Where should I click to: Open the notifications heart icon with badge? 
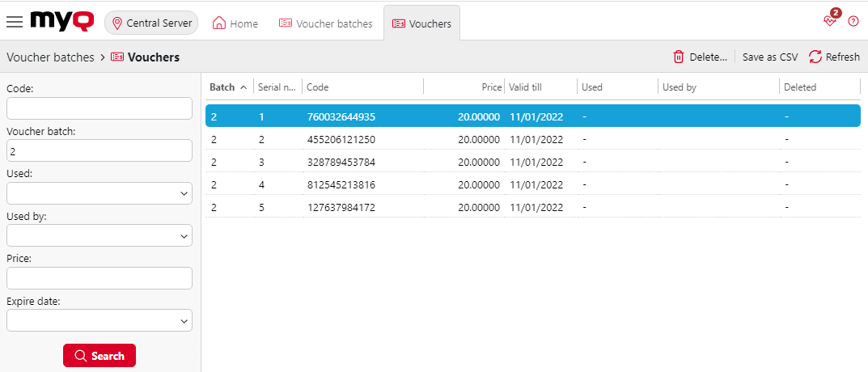831,20
